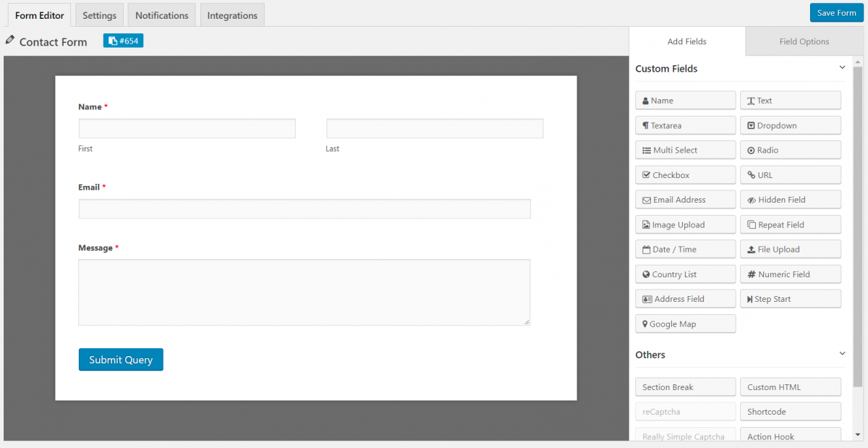Insert a Radio field type
Image resolution: width=868 pixels, height=448 pixels.
click(790, 150)
